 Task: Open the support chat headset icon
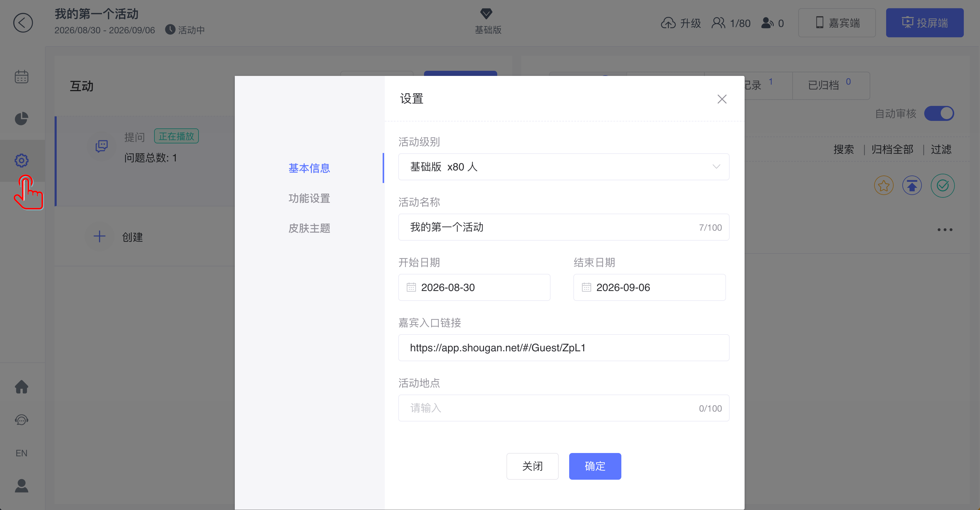(x=22, y=420)
